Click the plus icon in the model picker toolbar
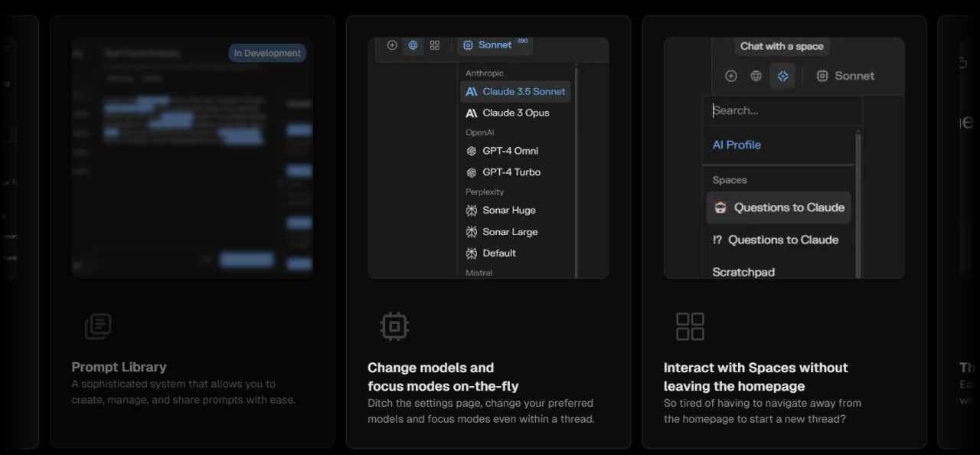Viewport: 980px width, 455px height. (x=392, y=45)
